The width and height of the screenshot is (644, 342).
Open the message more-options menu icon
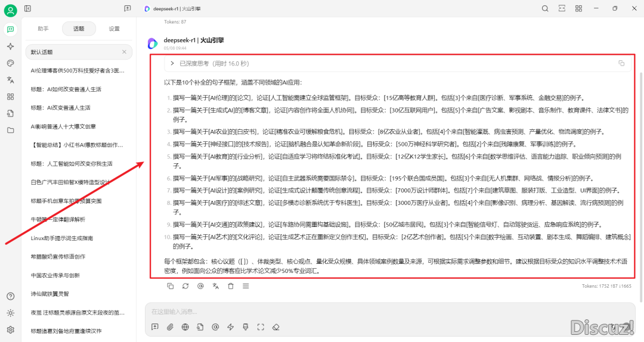(x=246, y=286)
